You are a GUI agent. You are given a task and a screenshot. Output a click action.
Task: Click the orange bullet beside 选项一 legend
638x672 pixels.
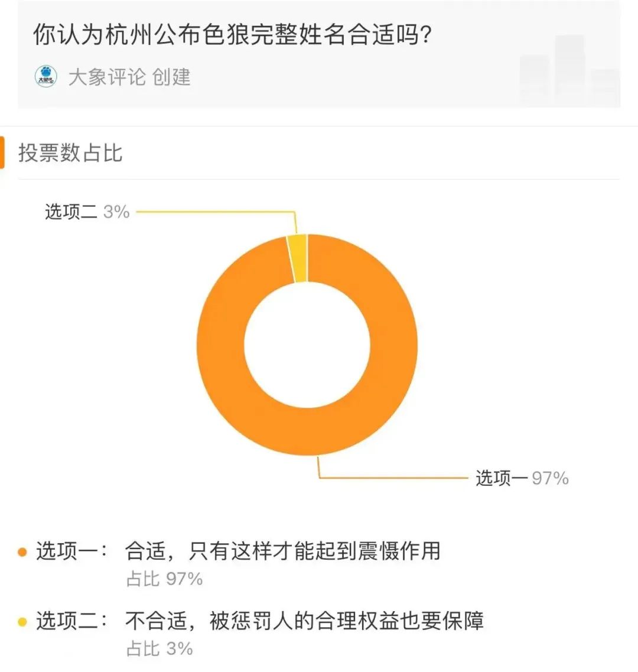click(x=22, y=552)
